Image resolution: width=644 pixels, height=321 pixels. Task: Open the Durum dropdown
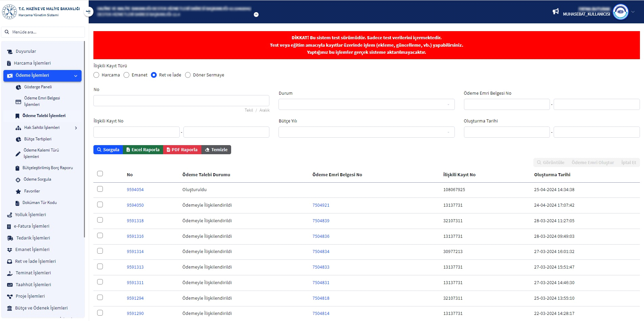point(366,105)
